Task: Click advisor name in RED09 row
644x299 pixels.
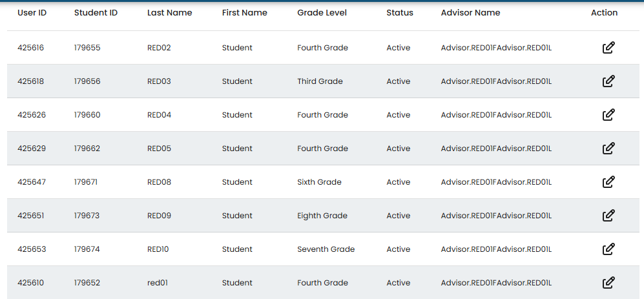Action: (496, 216)
